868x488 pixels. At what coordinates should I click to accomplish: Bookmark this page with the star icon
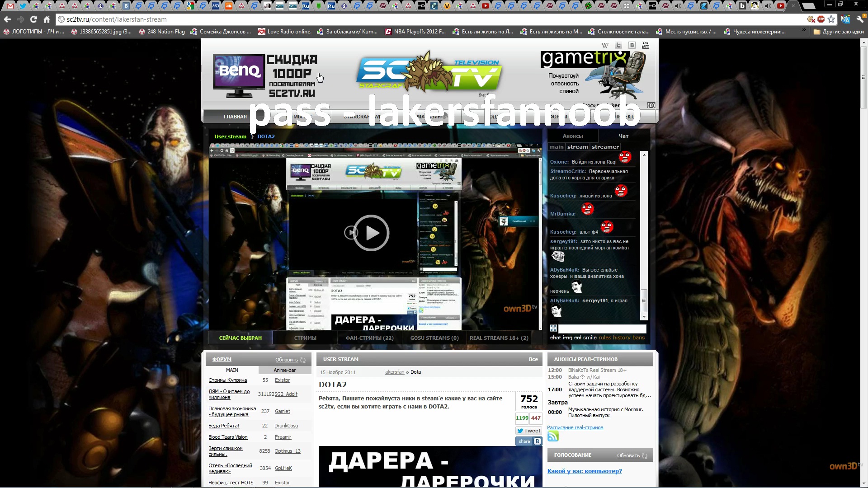pyautogui.click(x=831, y=19)
